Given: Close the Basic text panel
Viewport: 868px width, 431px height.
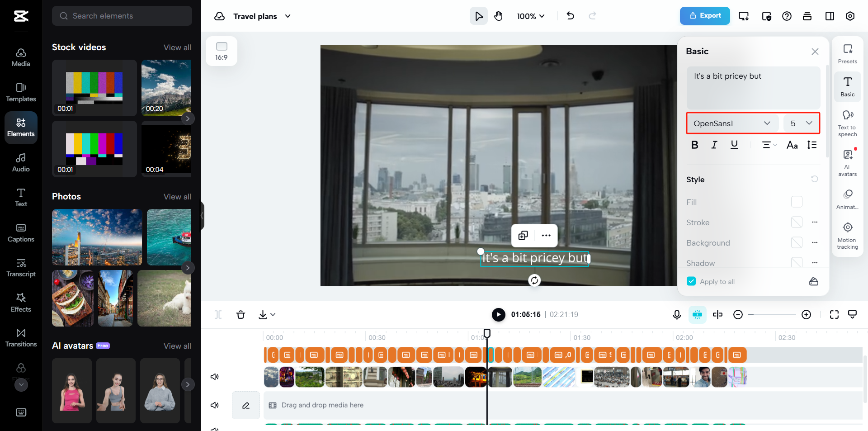Looking at the screenshot, I should coord(815,52).
